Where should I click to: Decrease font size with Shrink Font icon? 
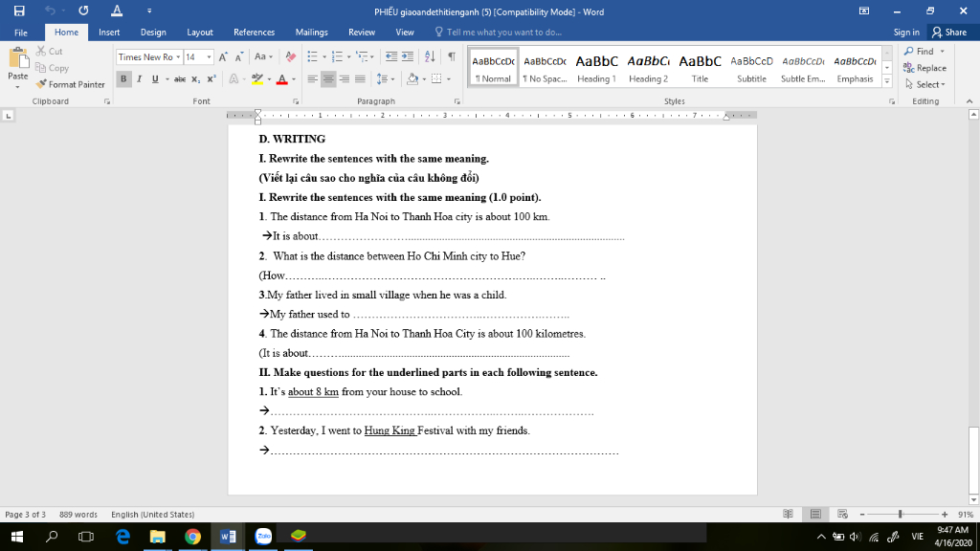point(238,56)
